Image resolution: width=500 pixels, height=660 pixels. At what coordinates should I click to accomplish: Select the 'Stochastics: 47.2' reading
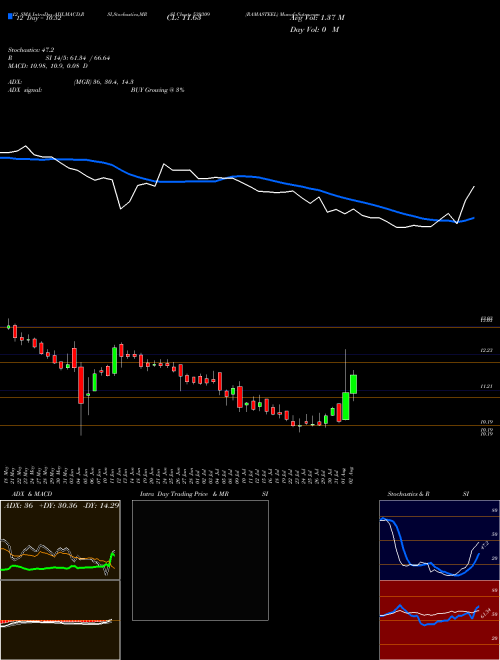coord(31,50)
